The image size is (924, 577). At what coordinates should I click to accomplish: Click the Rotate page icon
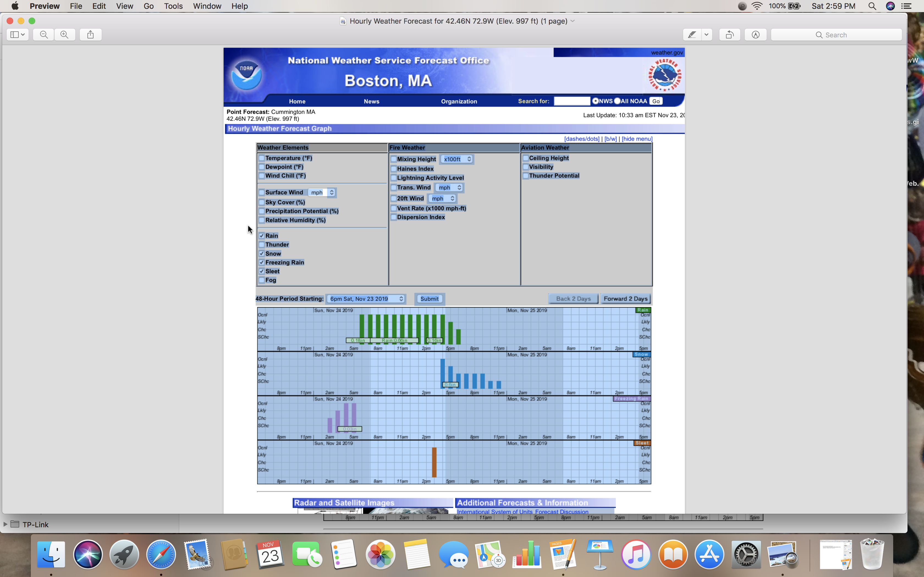(x=729, y=35)
